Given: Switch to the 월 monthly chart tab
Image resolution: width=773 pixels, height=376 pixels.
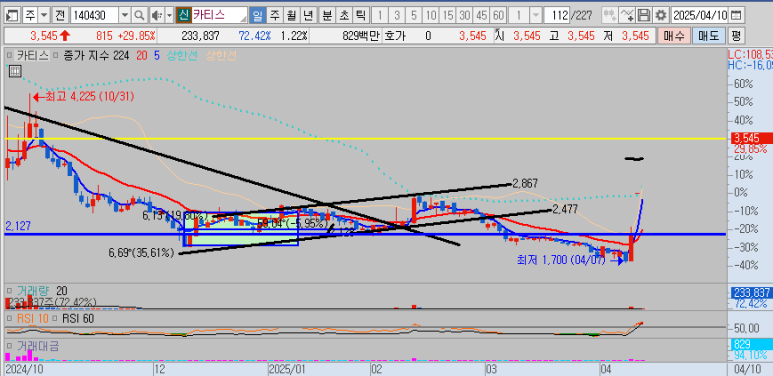Looking at the screenshot, I should pos(291,15).
